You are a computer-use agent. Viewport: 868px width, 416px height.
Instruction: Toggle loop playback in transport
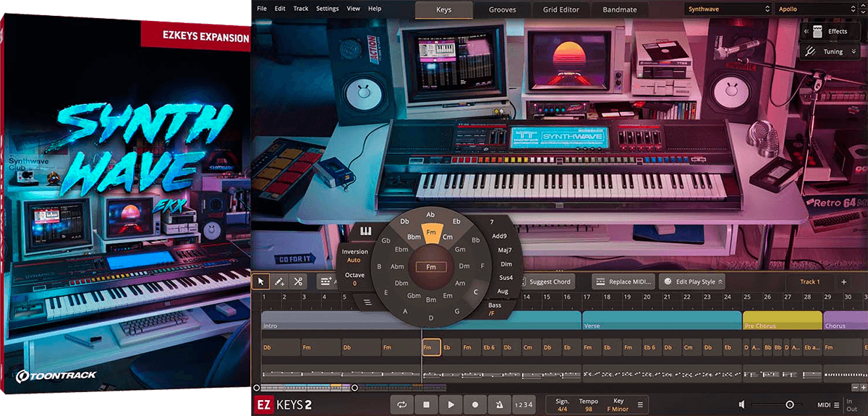point(401,405)
